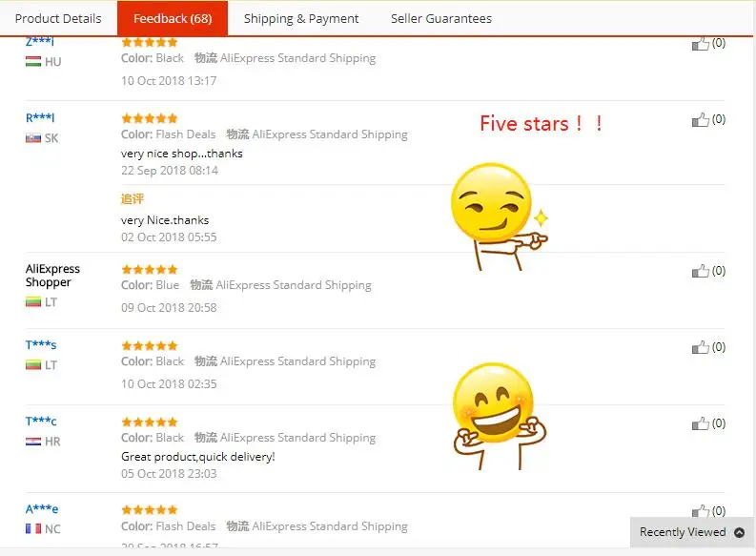Open reviewer A***e profile link
The width and height of the screenshot is (756, 556).
click(42, 508)
